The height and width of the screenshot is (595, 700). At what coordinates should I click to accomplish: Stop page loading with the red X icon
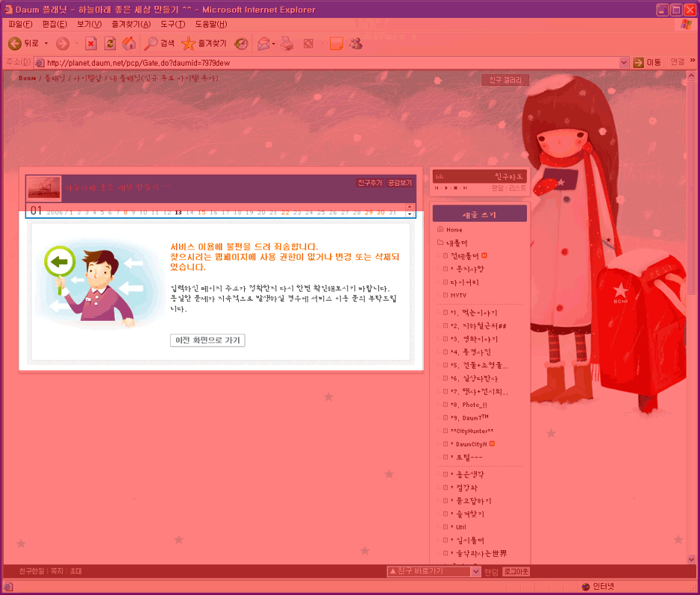pyautogui.click(x=90, y=43)
